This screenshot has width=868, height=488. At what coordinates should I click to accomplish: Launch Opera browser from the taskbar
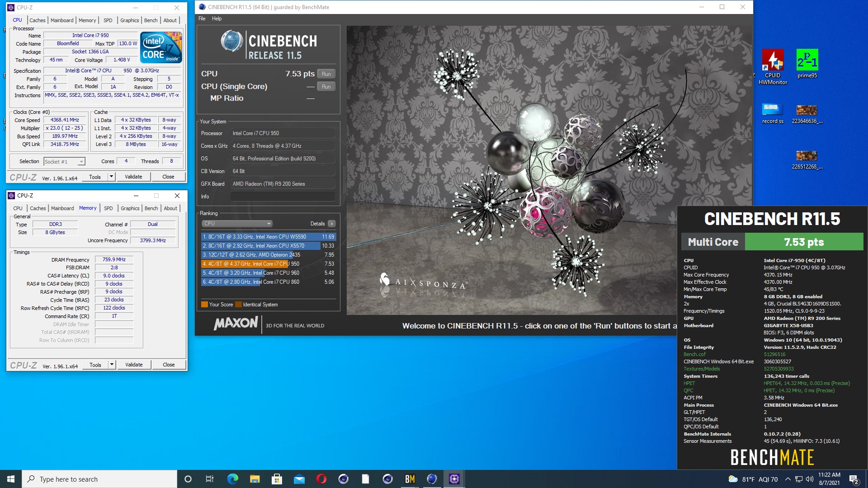coord(321,479)
